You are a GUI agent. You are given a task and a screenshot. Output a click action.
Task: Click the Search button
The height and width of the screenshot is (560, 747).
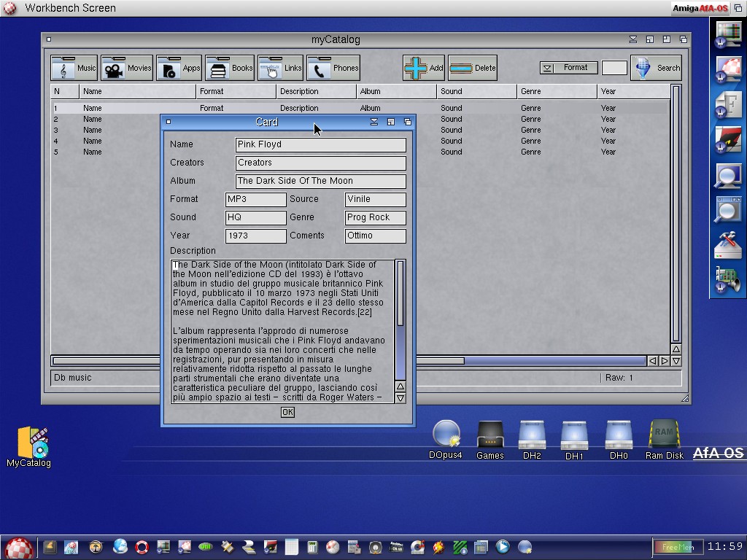(656, 68)
